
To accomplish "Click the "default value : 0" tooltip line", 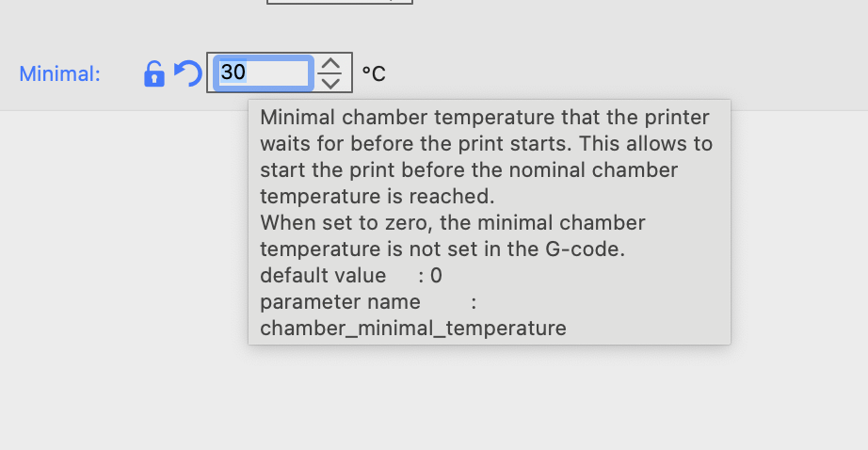I will tap(350, 276).
